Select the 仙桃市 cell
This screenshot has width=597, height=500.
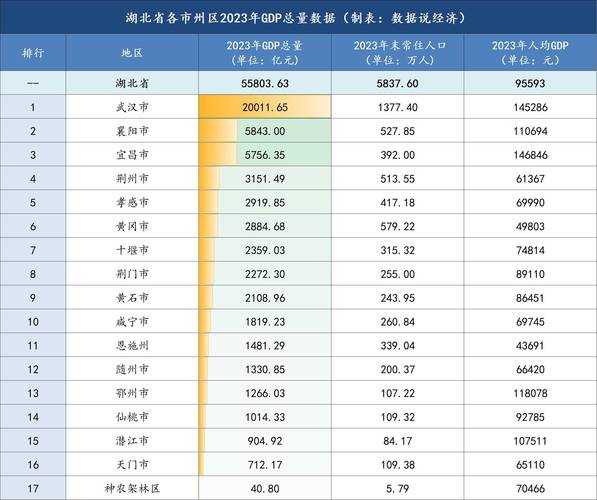click(x=132, y=417)
